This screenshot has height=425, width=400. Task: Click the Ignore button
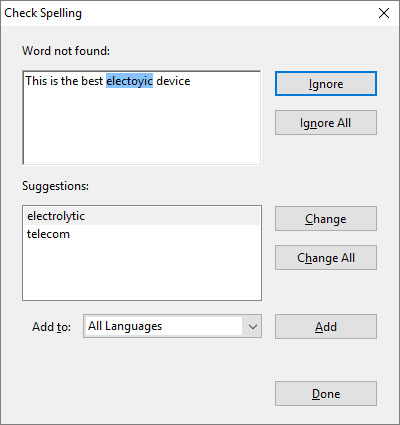click(326, 84)
